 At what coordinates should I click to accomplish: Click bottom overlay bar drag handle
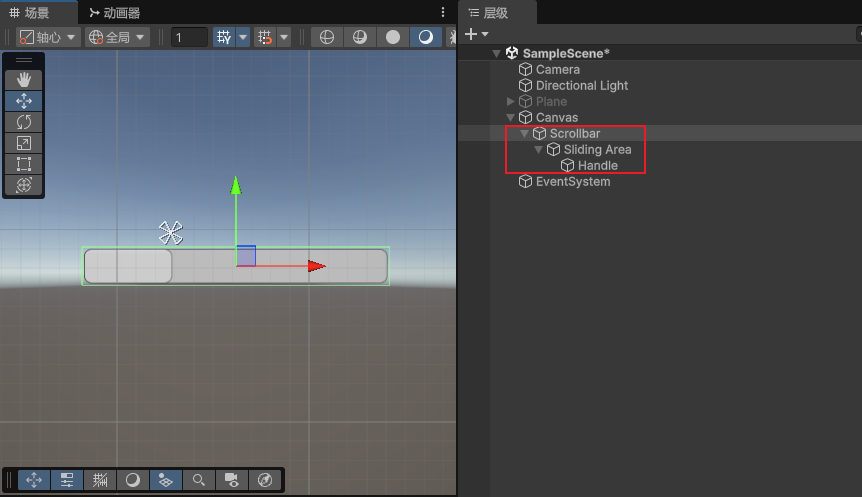pos(9,480)
